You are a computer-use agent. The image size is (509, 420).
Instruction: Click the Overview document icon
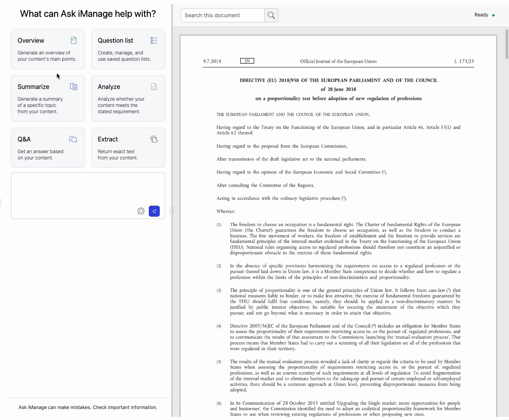(x=74, y=40)
